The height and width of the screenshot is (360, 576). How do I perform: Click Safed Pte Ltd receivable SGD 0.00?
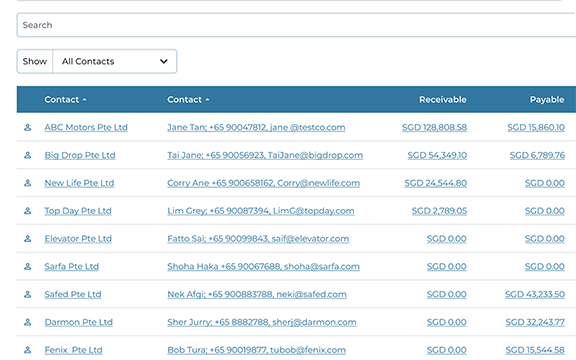pos(447,294)
